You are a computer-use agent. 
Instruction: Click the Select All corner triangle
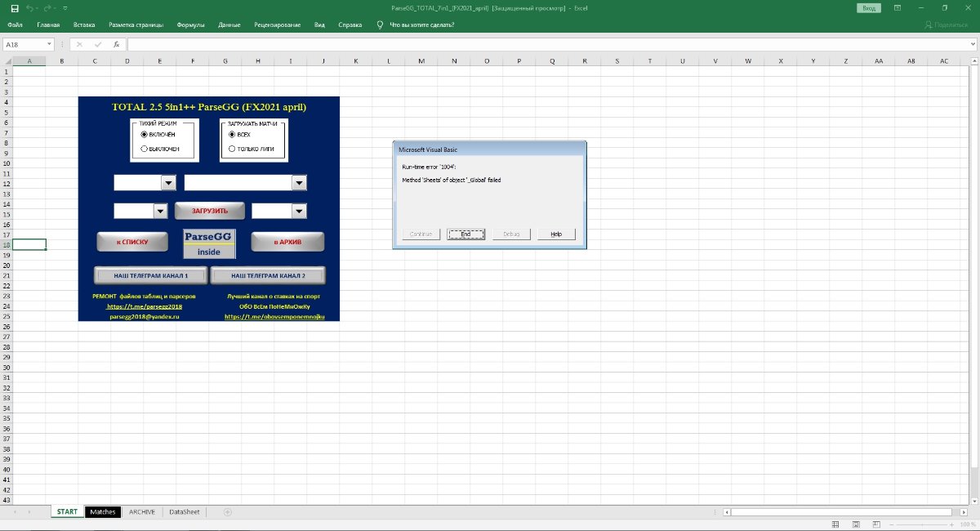click(7, 60)
